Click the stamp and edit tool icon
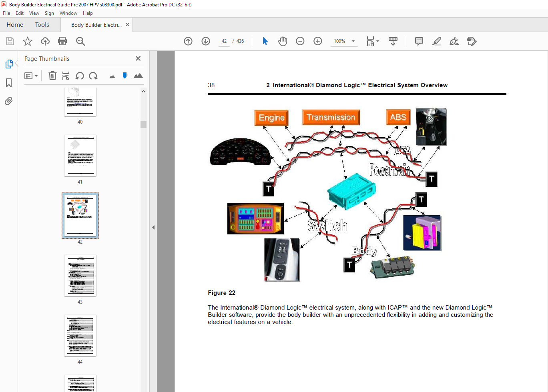Viewport: 548px width, 392px height. 472,41
